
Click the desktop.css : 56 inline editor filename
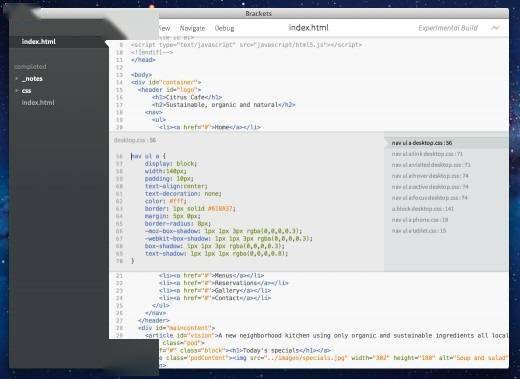pos(135,140)
